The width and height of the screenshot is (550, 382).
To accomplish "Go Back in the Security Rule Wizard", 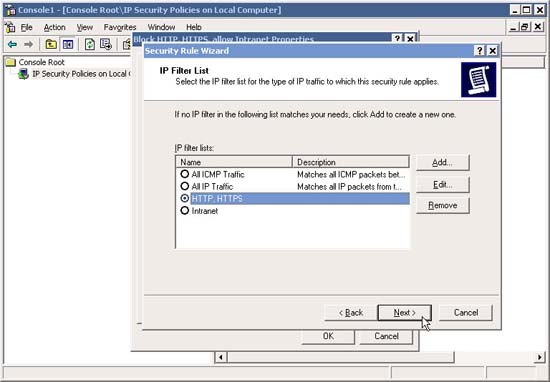I will click(x=351, y=313).
